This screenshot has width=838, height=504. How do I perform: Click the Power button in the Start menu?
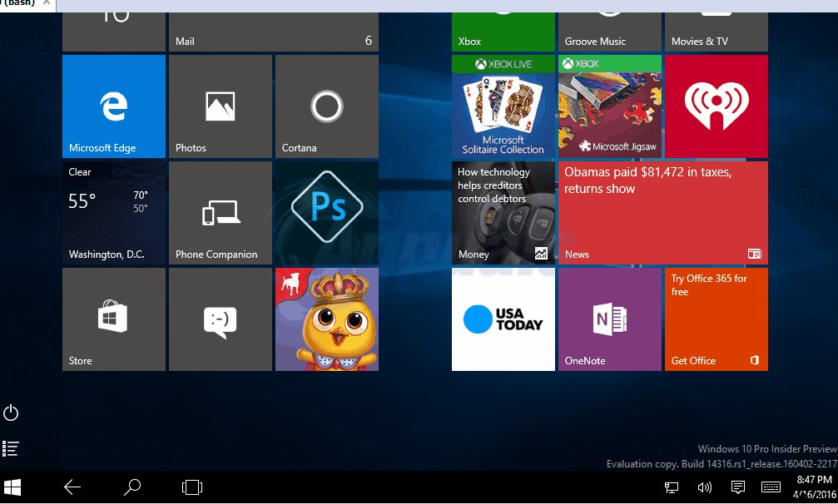coord(11,413)
